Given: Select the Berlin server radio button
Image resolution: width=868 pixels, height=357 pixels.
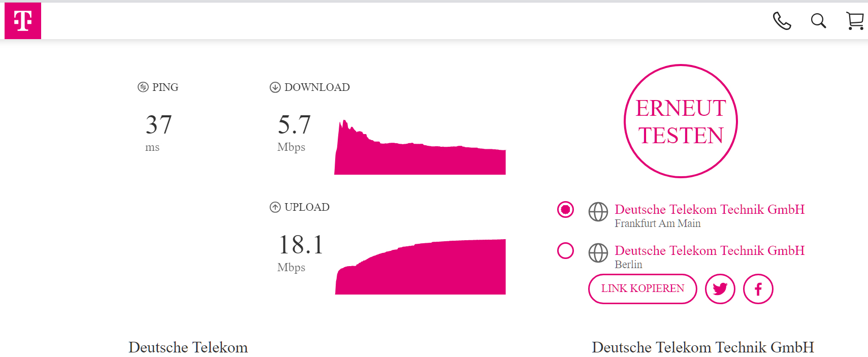Looking at the screenshot, I should 565,250.
